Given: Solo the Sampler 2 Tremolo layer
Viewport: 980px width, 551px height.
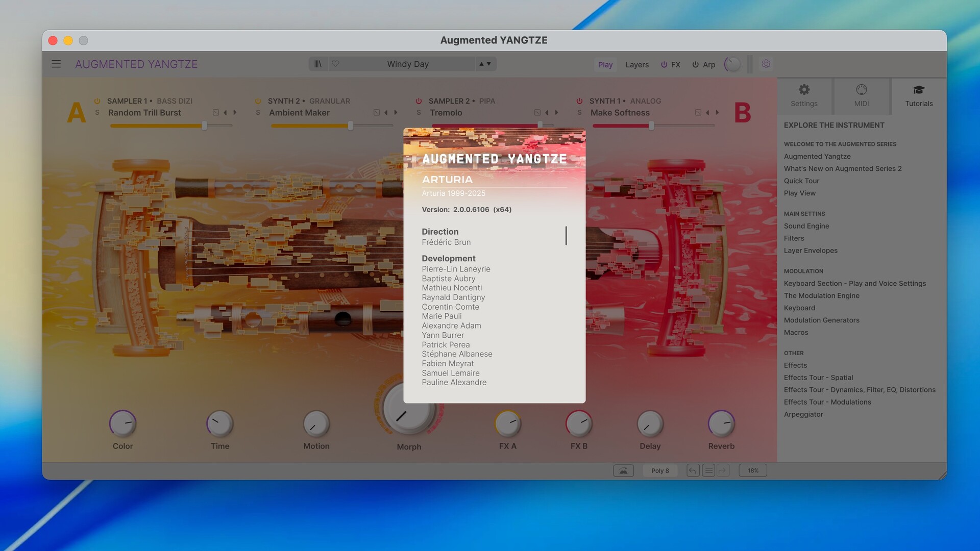Looking at the screenshot, I should 419,113.
